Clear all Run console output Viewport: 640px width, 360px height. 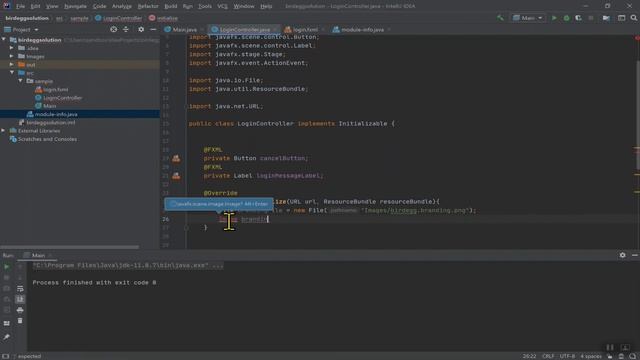(20, 321)
